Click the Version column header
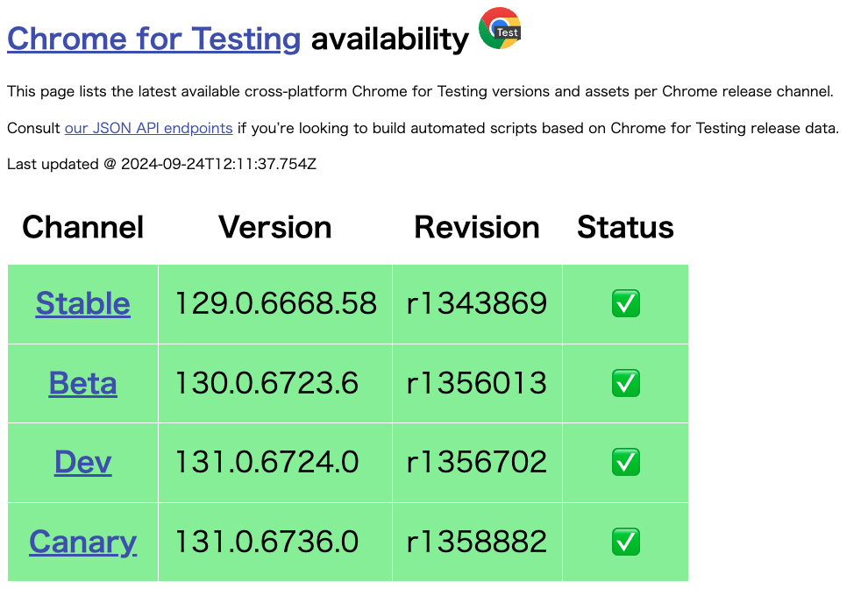868x596 pixels. click(274, 227)
